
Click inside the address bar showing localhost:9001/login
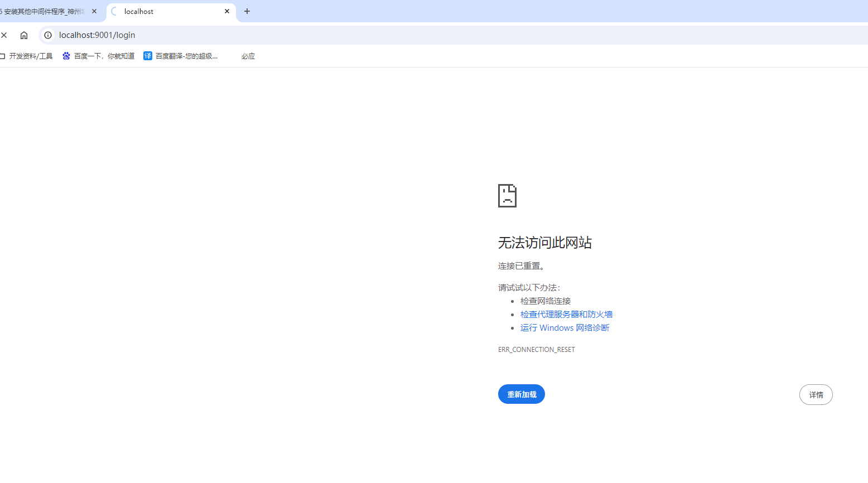click(x=96, y=35)
